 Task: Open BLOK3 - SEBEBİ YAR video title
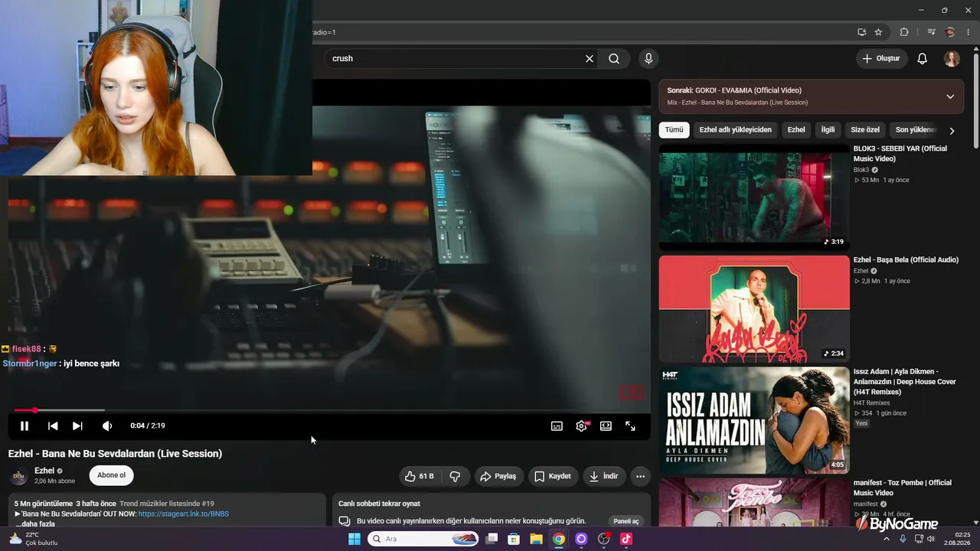tap(900, 153)
